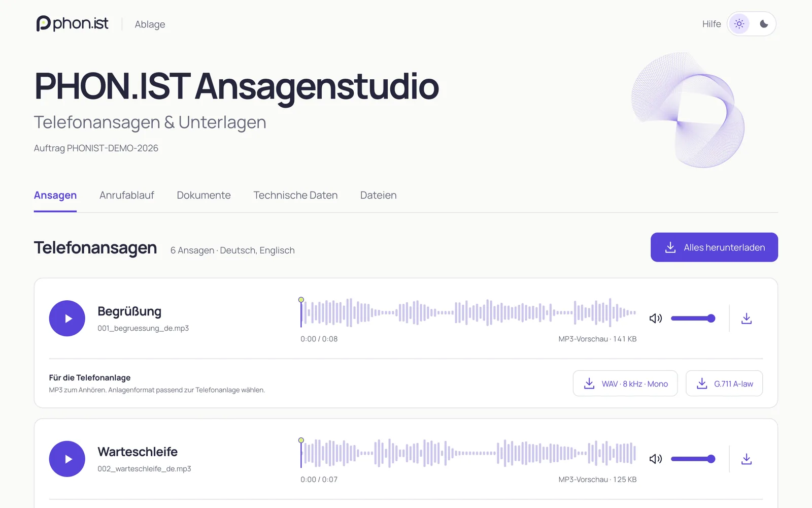Click Alles herunterladen button

pos(714,247)
